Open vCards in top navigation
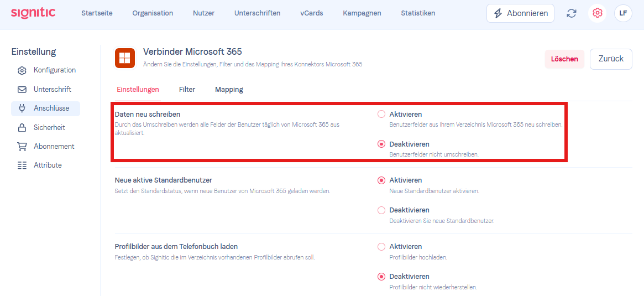 [x=312, y=13]
